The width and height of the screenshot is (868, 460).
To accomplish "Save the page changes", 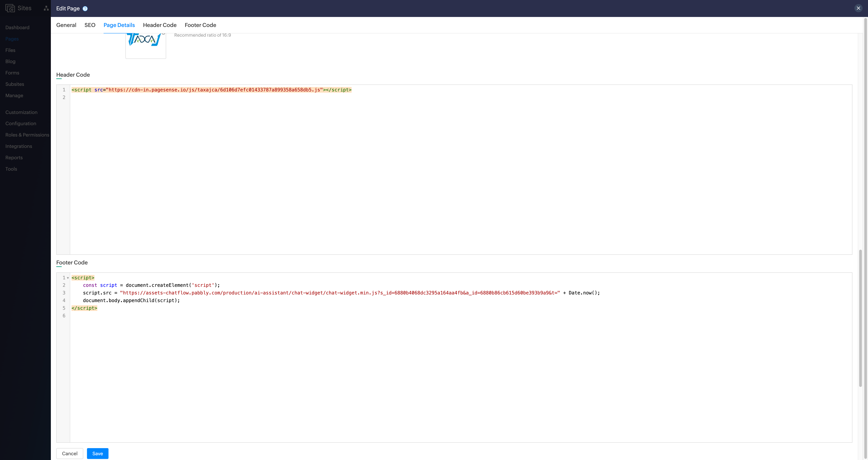I will pos(97,453).
